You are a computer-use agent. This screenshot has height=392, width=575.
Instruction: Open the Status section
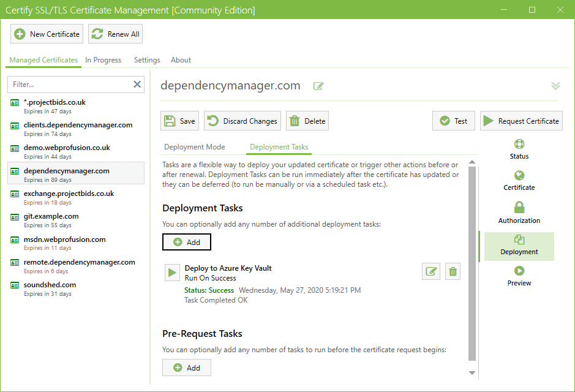pos(519,149)
